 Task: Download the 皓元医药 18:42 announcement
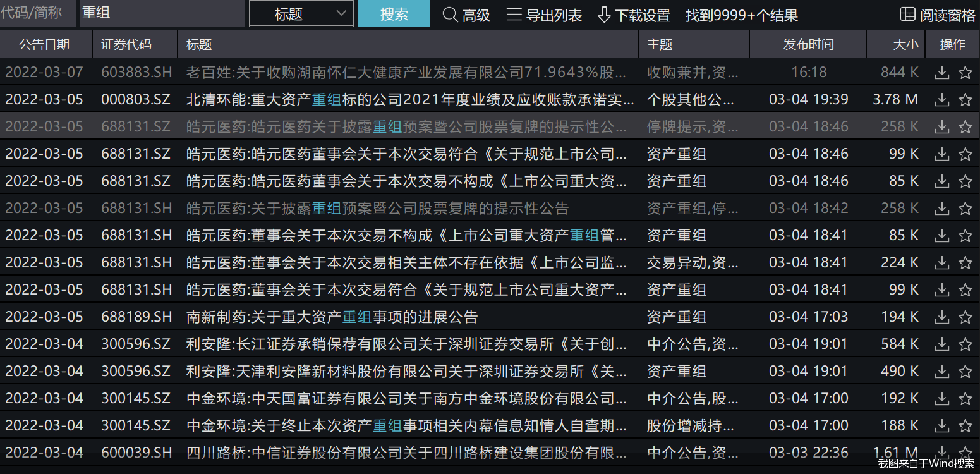942,209
